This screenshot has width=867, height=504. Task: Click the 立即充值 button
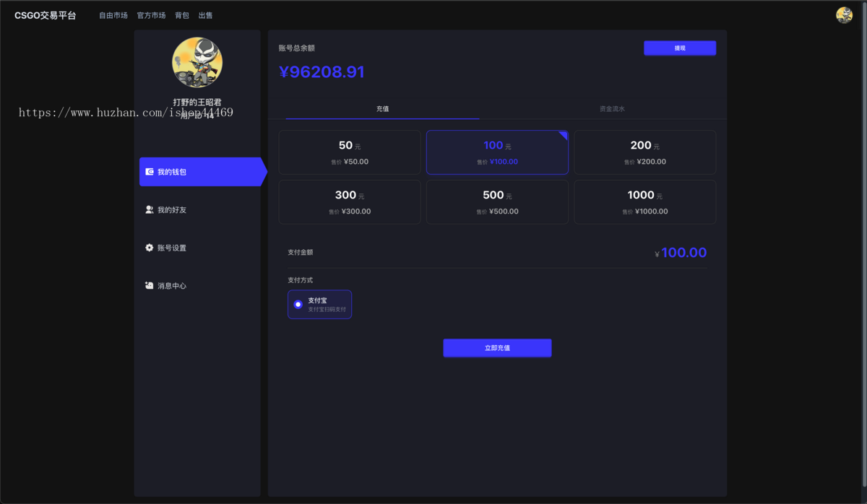tap(497, 348)
